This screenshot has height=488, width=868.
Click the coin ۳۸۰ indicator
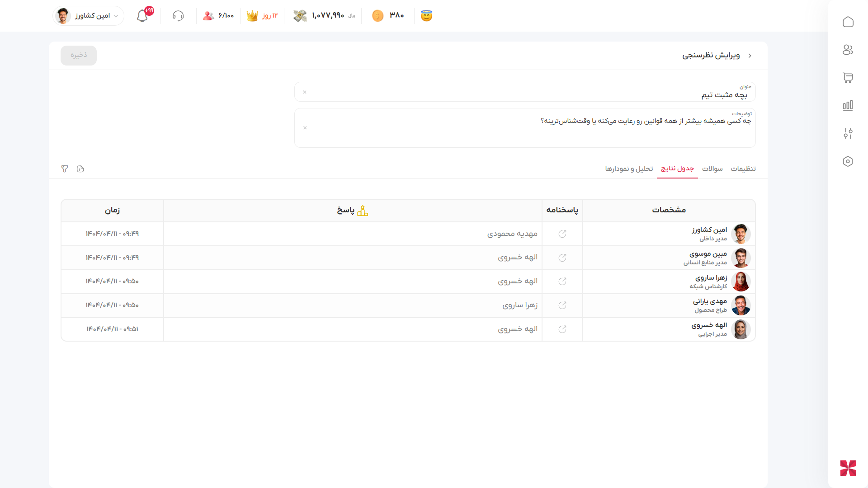[x=388, y=16]
